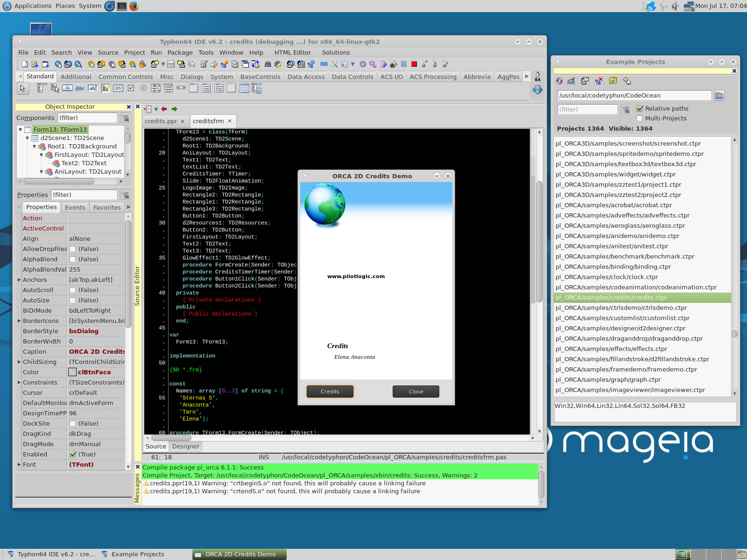
Task: Click the Components filter field in Object Inspector
Action: (x=88, y=118)
